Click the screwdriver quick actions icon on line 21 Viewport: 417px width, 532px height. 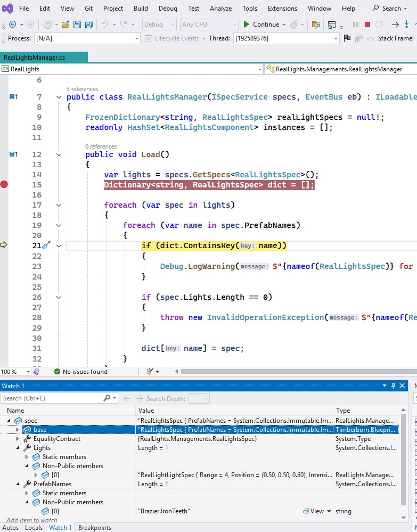[x=46, y=245]
